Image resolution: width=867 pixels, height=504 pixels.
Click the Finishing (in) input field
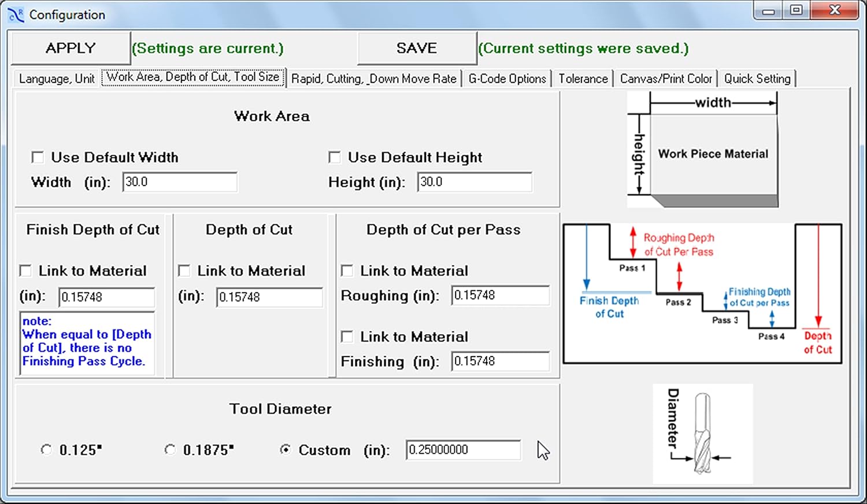tap(501, 361)
